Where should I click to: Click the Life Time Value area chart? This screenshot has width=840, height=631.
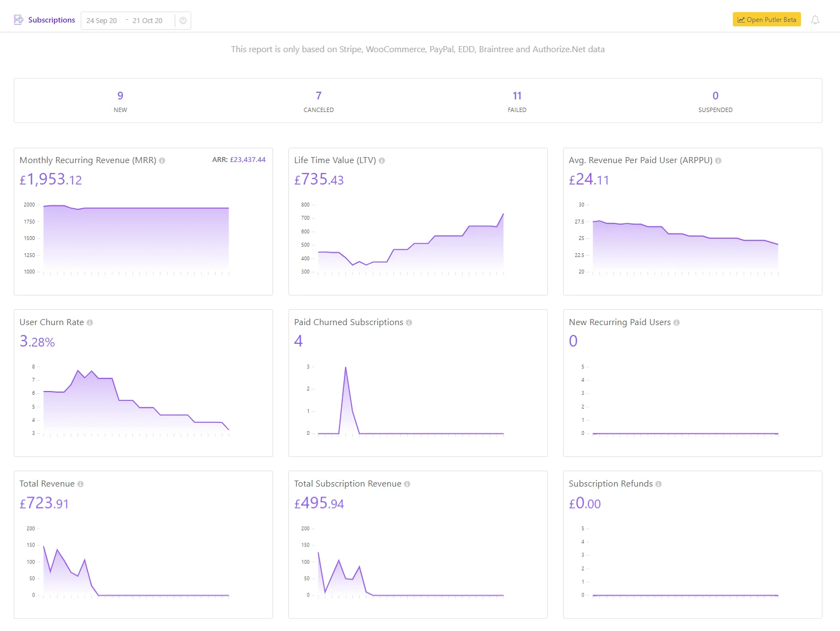pyautogui.click(x=411, y=242)
